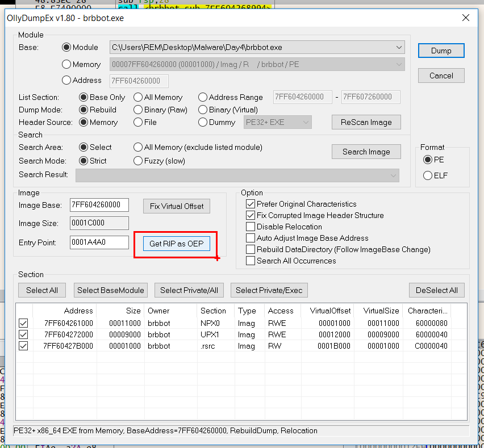Image resolution: width=484 pixels, height=448 pixels.
Task: Click the Dump button
Action: (441, 51)
